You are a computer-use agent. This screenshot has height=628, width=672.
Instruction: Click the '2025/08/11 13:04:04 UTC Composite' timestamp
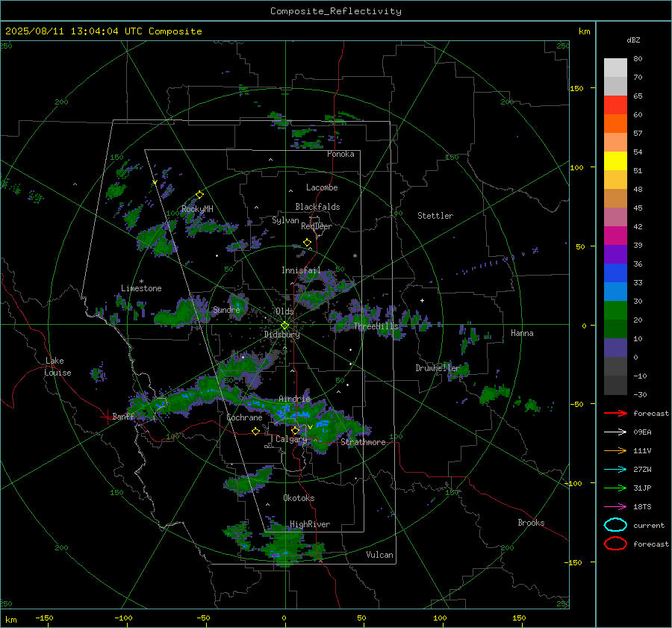point(103,31)
